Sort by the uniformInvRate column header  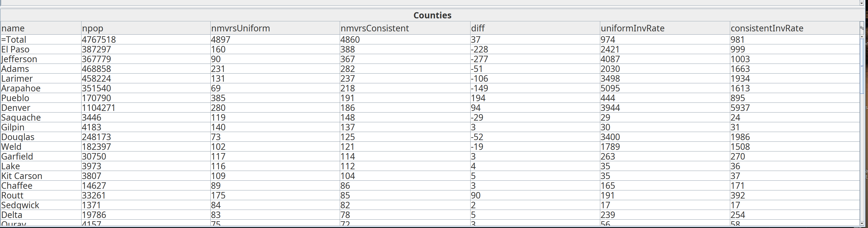click(x=664, y=28)
